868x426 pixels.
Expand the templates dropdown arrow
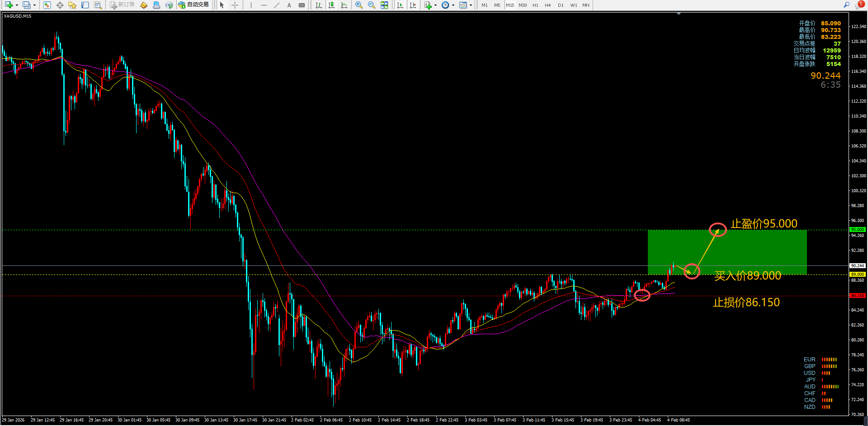tap(471, 5)
